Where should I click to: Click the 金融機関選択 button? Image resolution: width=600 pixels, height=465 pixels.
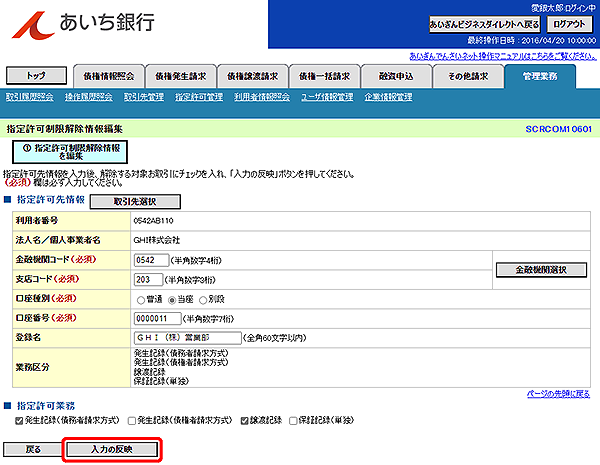541,270
